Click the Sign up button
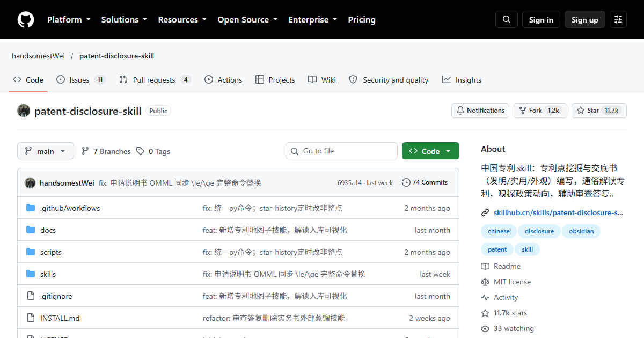644x338 pixels. [585, 20]
